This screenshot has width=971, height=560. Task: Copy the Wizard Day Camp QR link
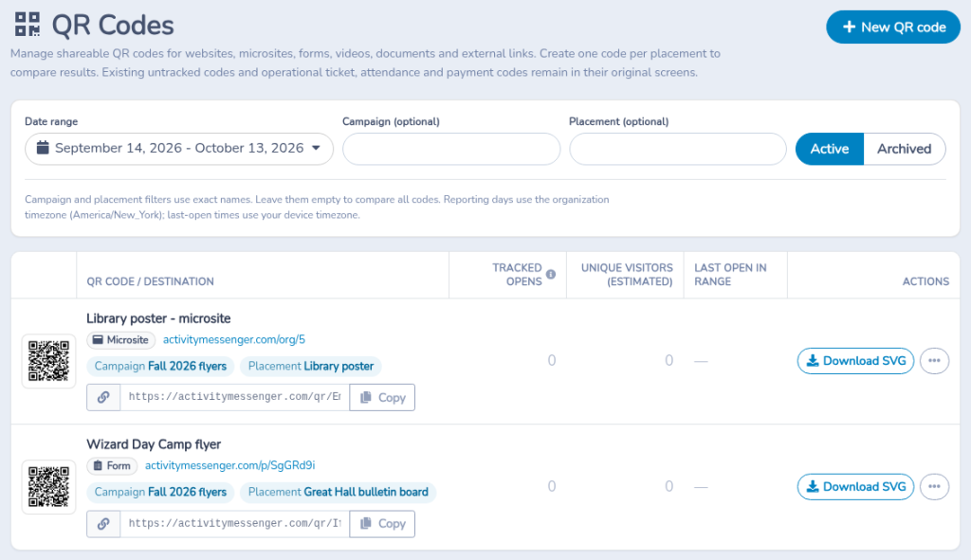tap(382, 523)
